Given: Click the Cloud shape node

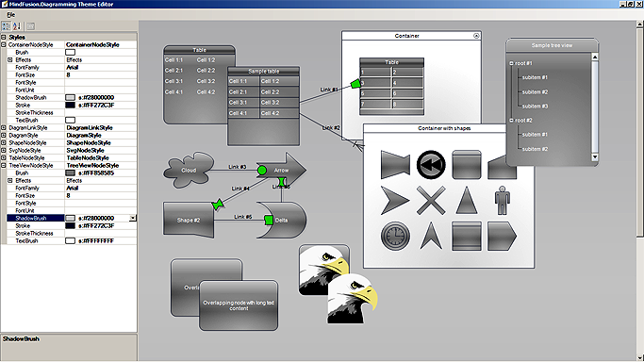Looking at the screenshot, I should tap(189, 170).
